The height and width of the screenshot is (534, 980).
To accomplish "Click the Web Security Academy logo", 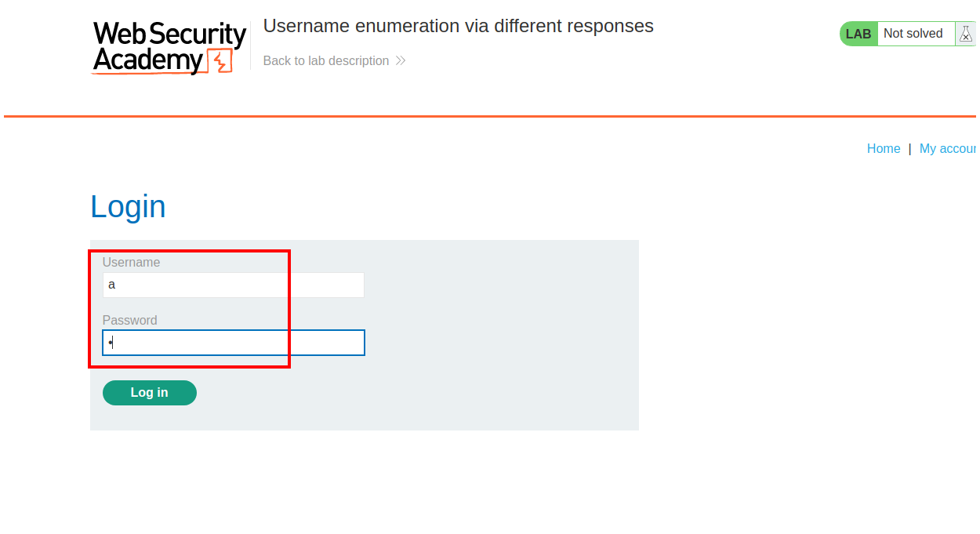I will (169, 47).
